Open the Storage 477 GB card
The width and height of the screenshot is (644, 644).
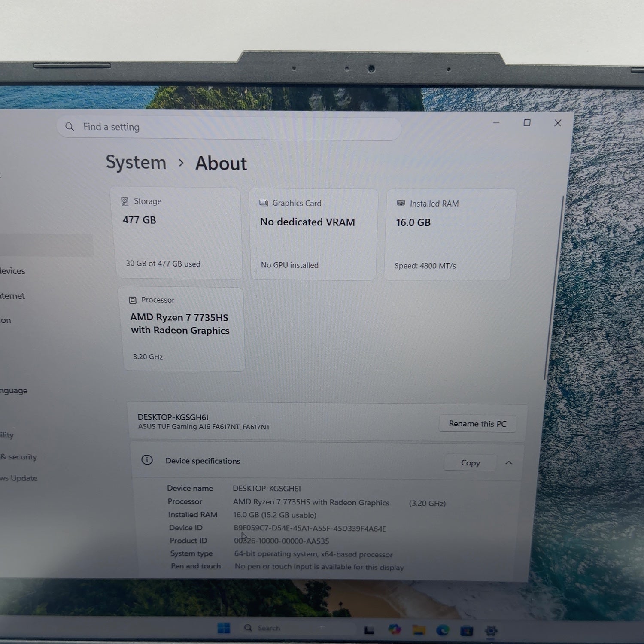coord(176,233)
